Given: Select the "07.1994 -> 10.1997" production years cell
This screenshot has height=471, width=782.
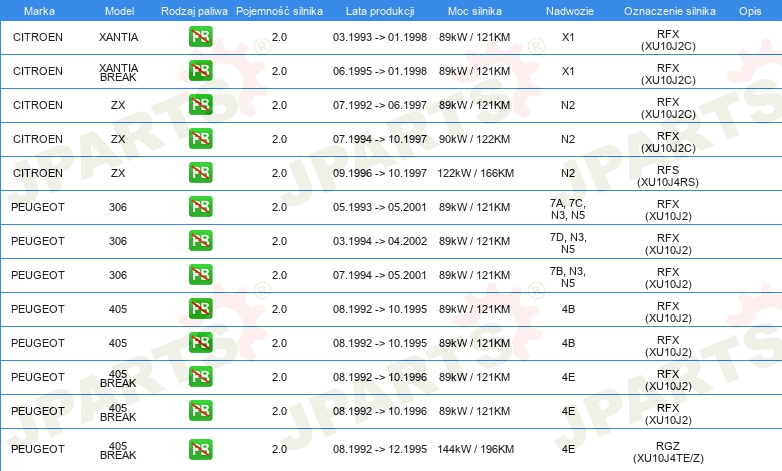Looking at the screenshot, I should 380,139.
